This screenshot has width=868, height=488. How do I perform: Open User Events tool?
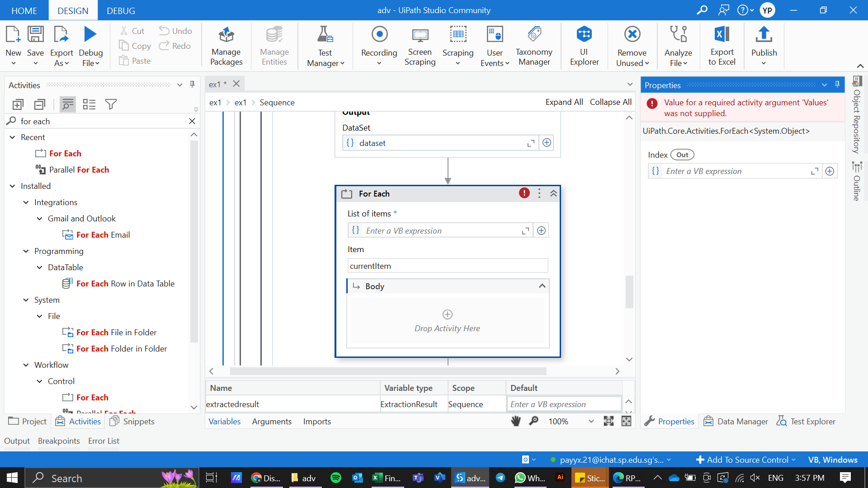[495, 46]
